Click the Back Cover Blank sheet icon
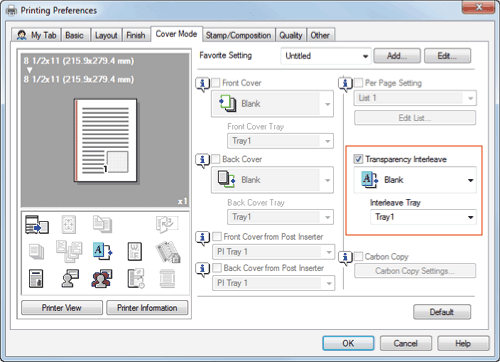The height and width of the screenshot is (362, 500). [x=227, y=179]
